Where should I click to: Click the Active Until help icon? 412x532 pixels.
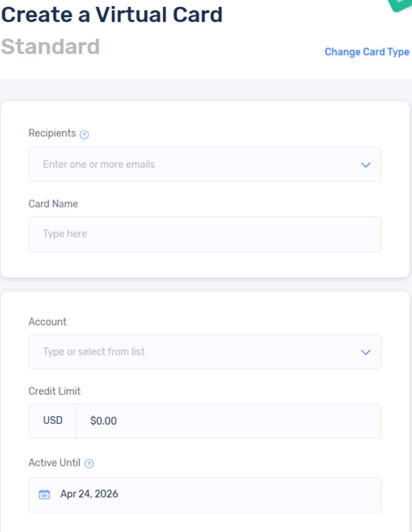pyautogui.click(x=89, y=464)
